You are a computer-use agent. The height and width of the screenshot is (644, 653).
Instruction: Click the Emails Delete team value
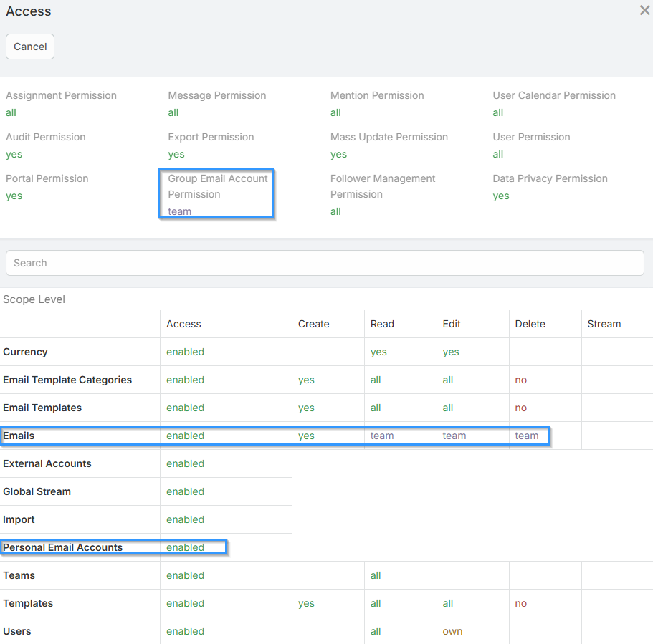[526, 436]
